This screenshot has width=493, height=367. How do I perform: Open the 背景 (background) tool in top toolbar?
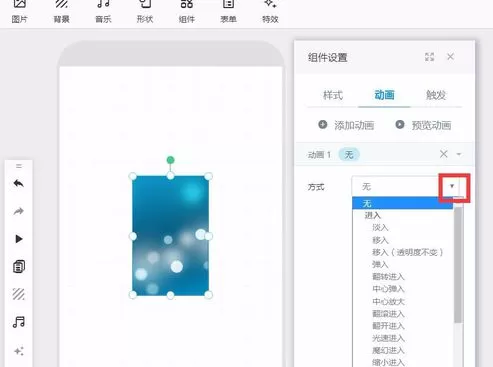pos(61,12)
